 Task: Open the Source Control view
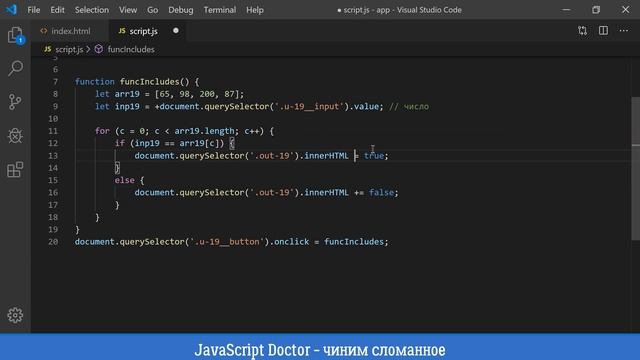coord(15,102)
